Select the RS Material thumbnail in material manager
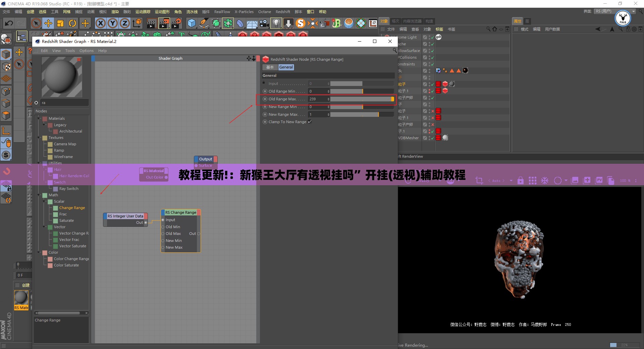Viewport: 644px width, 349px height. tap(21, 300)
